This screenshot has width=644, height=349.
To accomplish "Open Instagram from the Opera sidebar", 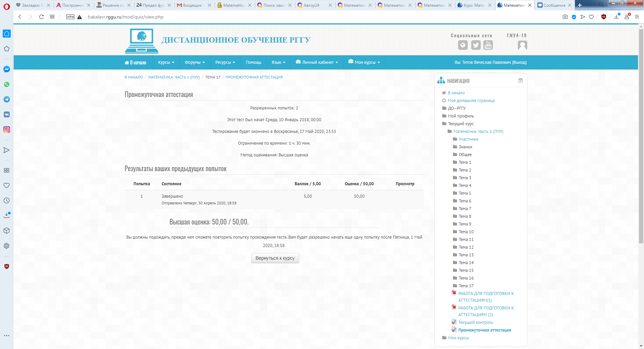I will [x=7, y=130].
